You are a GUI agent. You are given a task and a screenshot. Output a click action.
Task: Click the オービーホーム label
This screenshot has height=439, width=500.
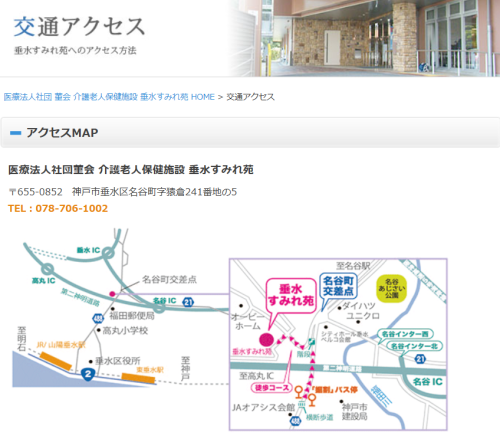(x=248, y=321)
